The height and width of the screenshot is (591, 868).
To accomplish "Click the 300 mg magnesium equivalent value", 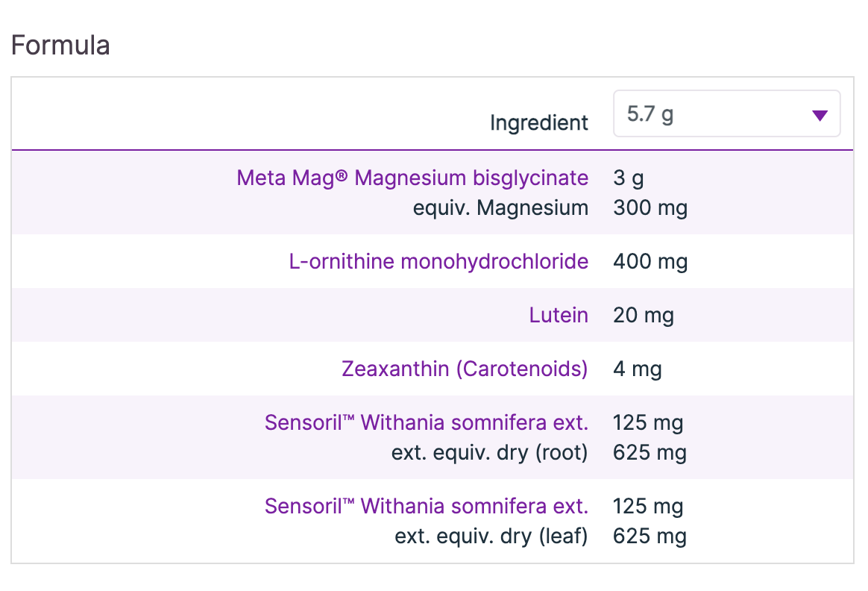I will click(650, 207).
